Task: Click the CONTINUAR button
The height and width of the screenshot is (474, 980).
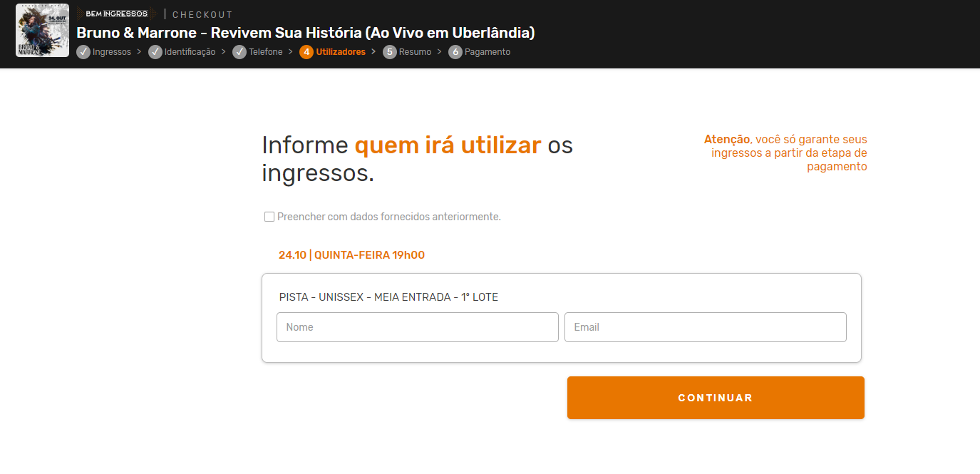Action: 716,398
